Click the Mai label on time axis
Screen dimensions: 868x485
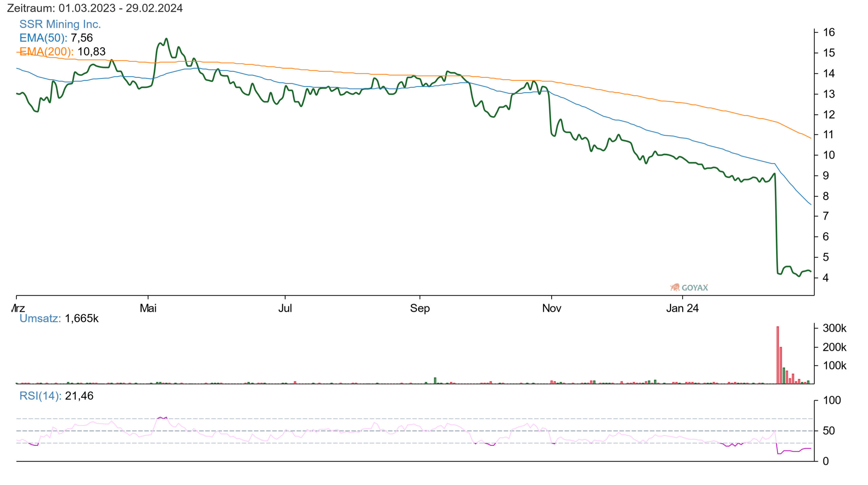(148, 308)
